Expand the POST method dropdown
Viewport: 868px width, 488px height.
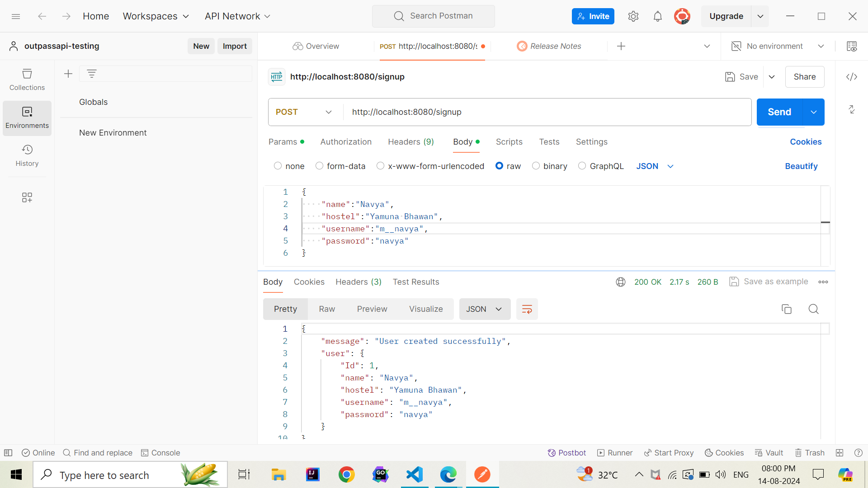coord(304,112)
